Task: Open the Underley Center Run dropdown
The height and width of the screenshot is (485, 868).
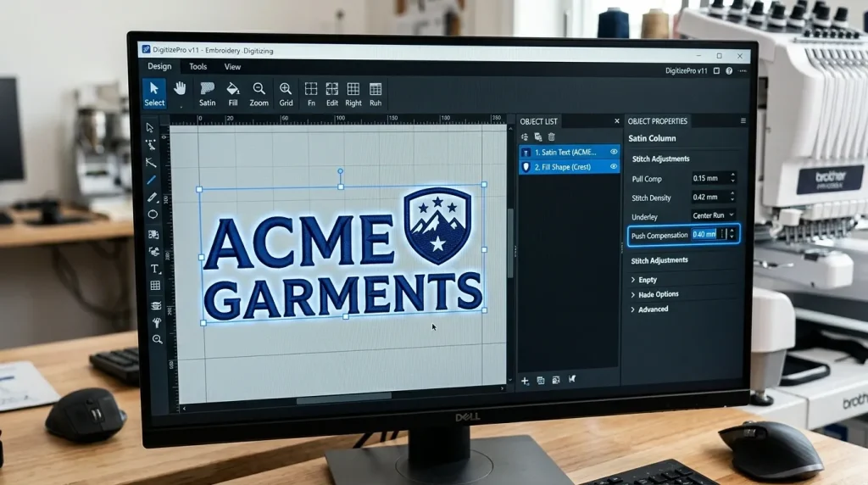Action: [714, 215]
